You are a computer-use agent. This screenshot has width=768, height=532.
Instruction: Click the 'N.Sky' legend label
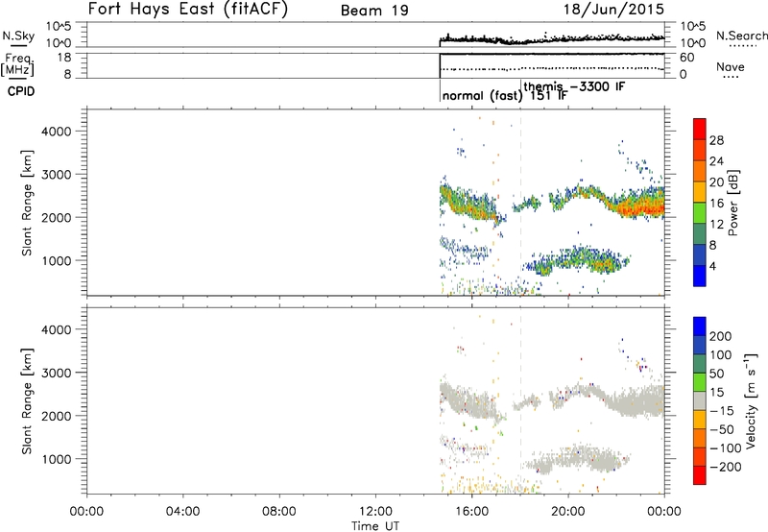(x=18, y=36)
